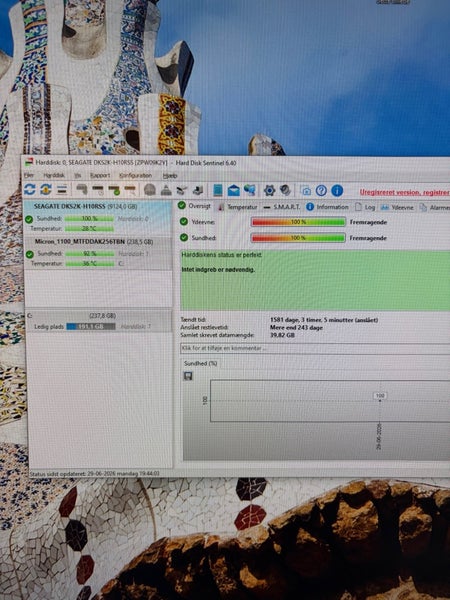The height and width of the screenshot is (600, 450).
Task: Click the grey dome surface test icon
Action: pos(150,190)
